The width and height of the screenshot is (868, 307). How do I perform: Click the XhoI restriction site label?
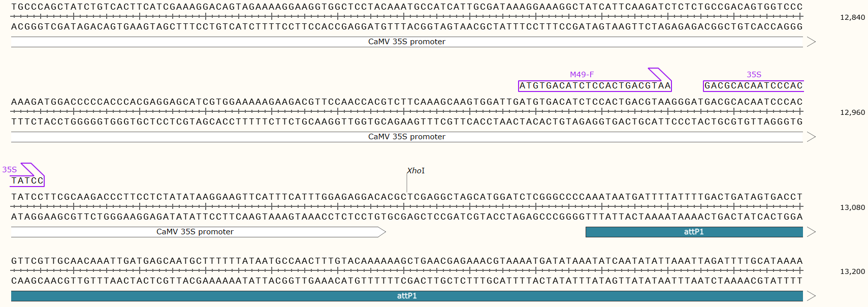pyautogui.click(x=415, y=171)
